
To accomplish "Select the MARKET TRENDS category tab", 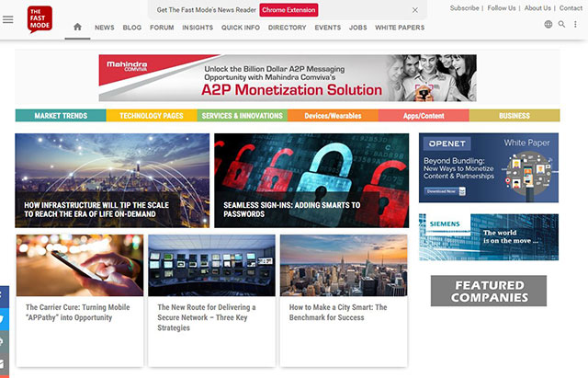I will 61,116.
